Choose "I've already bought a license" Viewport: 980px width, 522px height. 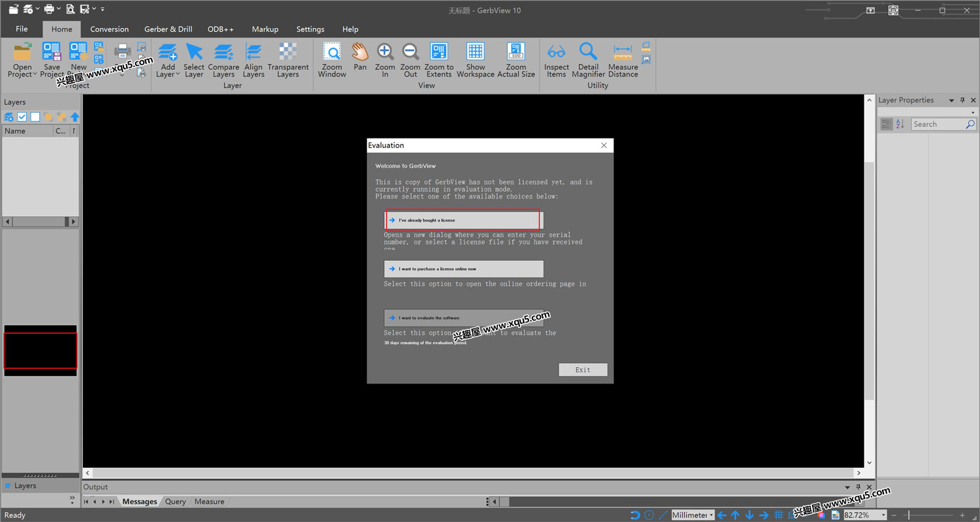(464, 220)
